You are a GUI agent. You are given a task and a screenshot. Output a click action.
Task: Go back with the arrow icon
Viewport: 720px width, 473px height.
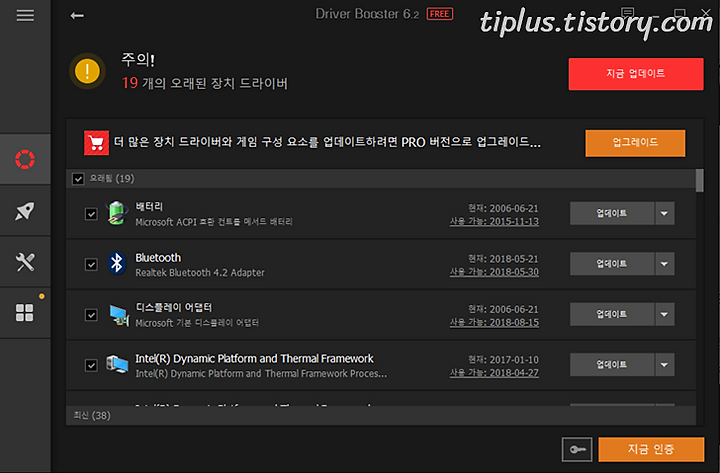77,16
